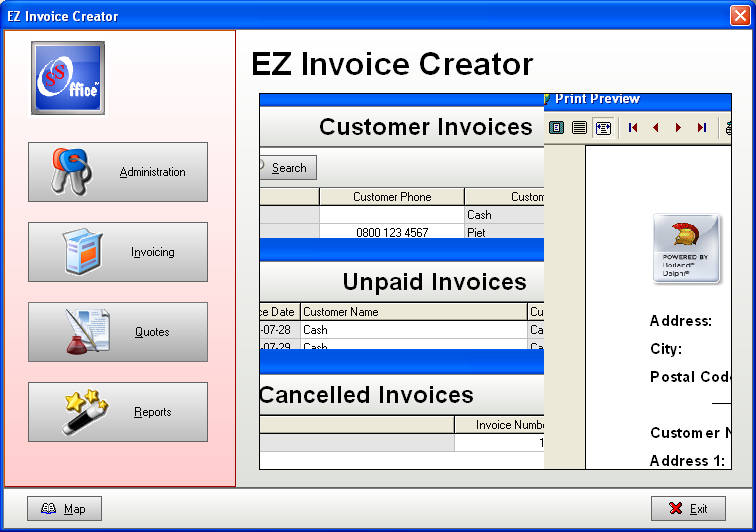Click the Invoicing document icon
756x532 pixels.
(84, 252)
